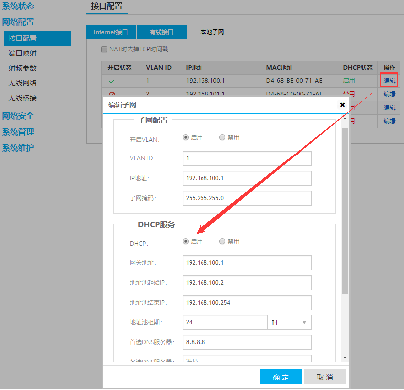This screenshot has height=390, width=404.
Task: Expand 网络配置 in the sidebar
Action: (x=18, y=22)
